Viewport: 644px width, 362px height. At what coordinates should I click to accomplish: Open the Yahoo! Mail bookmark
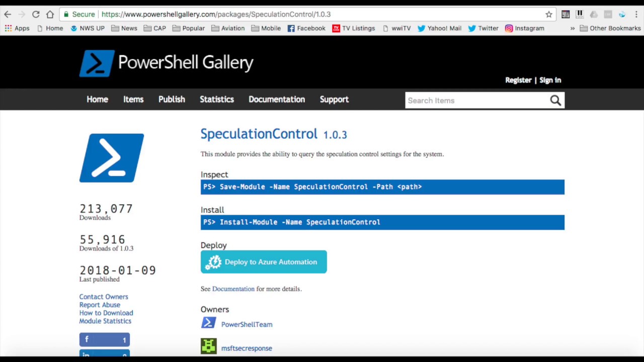coord(439,28)
